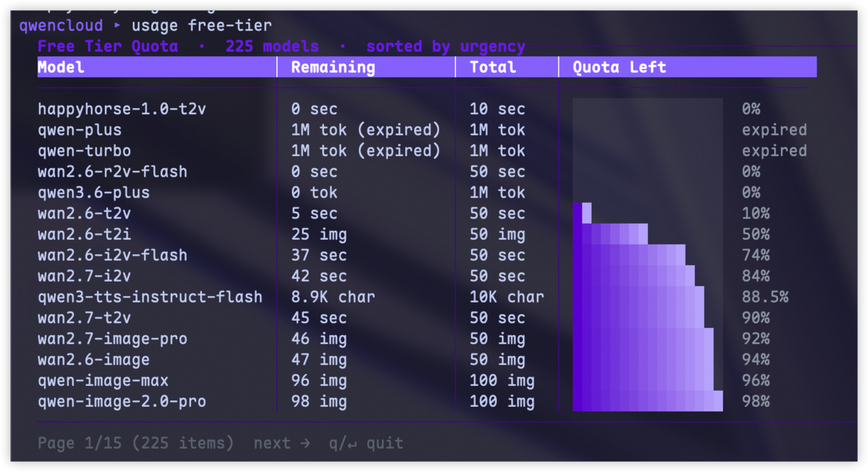The width and height of the screenshot is (868, 472).
Task: Select the "5 sec" remaining value
Action: click(x=315, y=214)
